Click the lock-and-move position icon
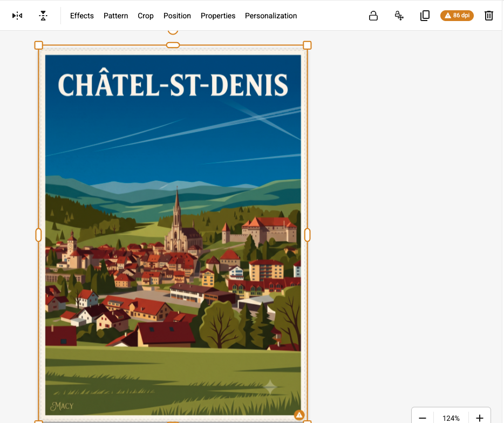 [399, 16]
